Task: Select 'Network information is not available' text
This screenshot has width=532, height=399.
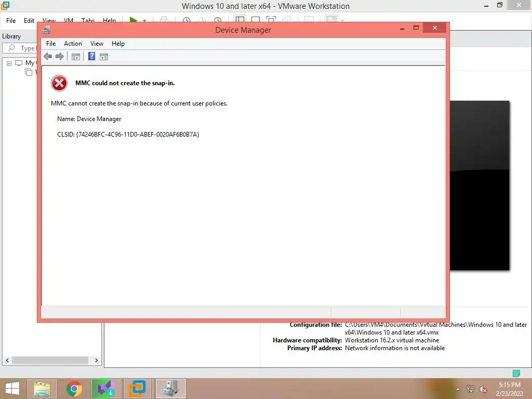Action: click(x=395, y=348)
